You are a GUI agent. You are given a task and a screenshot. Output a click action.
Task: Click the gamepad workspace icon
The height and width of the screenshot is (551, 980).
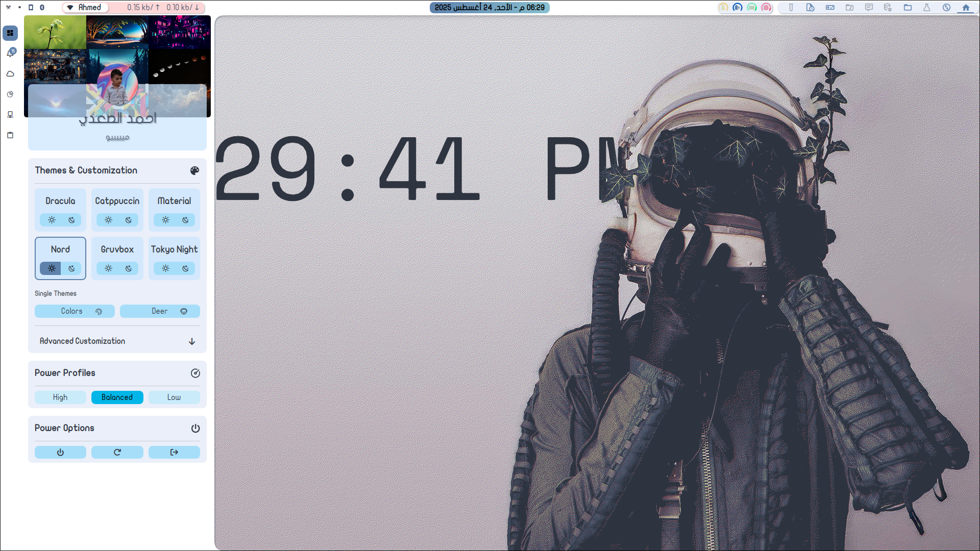coord(830,8)
